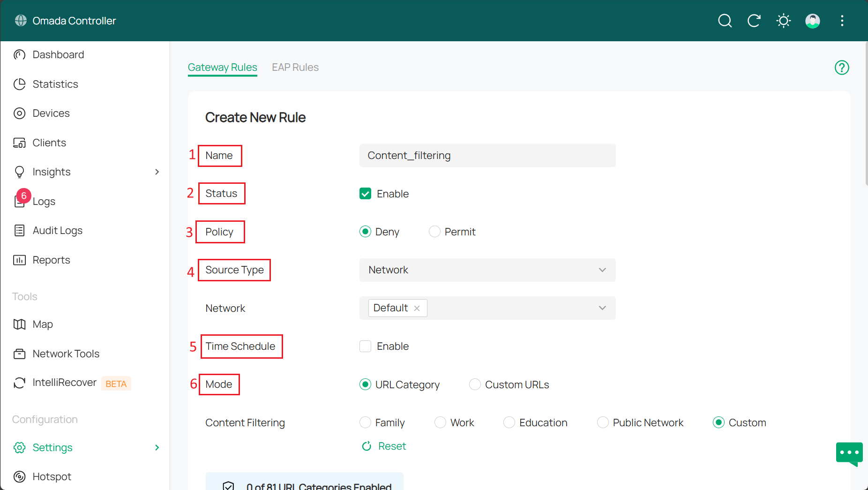Click the Devices circle icon
868x490 pixels.
[19, 113]
